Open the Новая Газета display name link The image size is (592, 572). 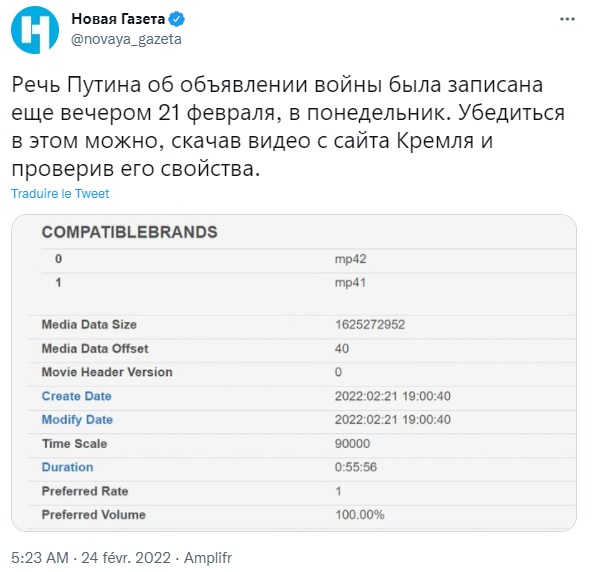(118, 19)
